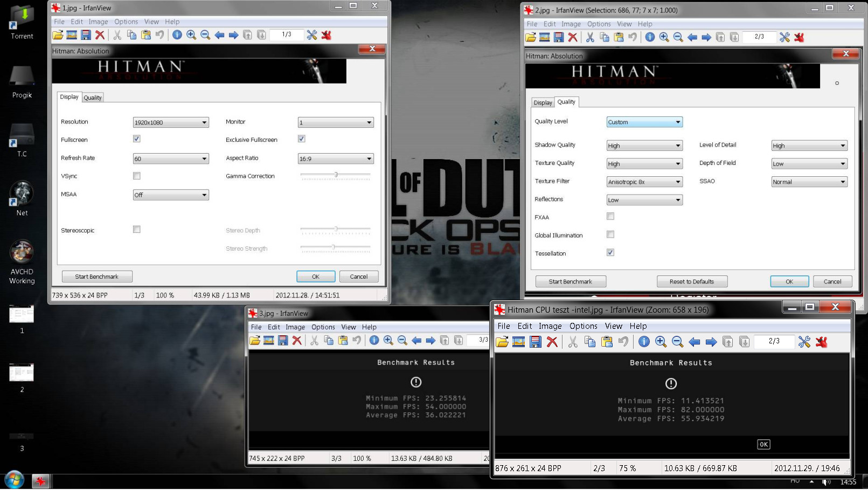Next image arrow in 3.jpg window toolbar
868x490 pixels.
(430, 340)
